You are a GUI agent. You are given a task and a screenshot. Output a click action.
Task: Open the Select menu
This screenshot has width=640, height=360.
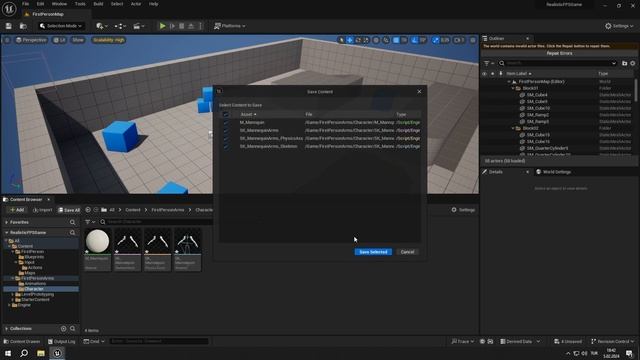[117, 4]
